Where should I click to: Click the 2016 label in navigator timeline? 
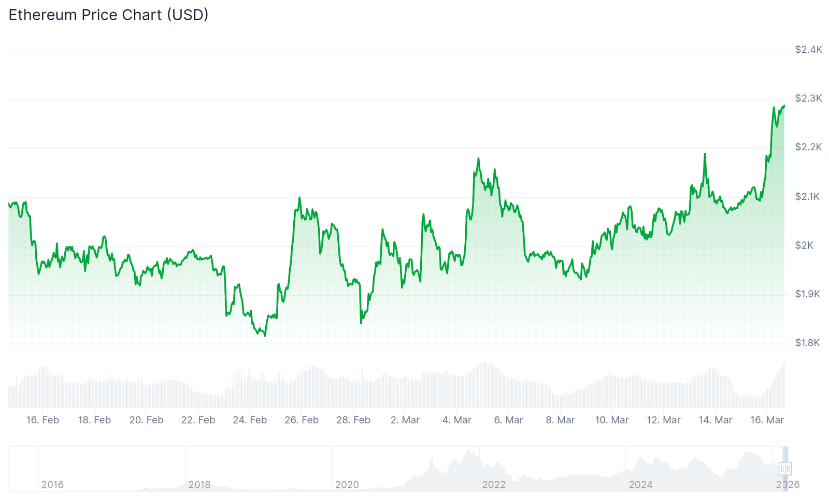coord(52,484)
